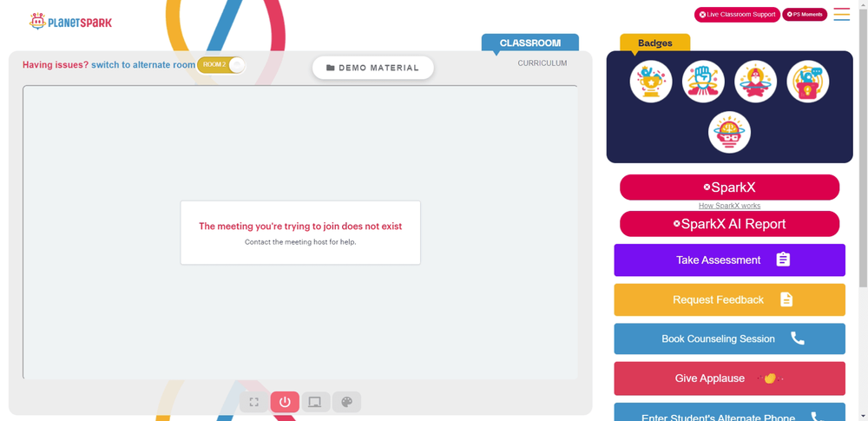The width and height of the screenshot is (868, 421).
Task: Open the hamburger menu
Action: (841, 15)
